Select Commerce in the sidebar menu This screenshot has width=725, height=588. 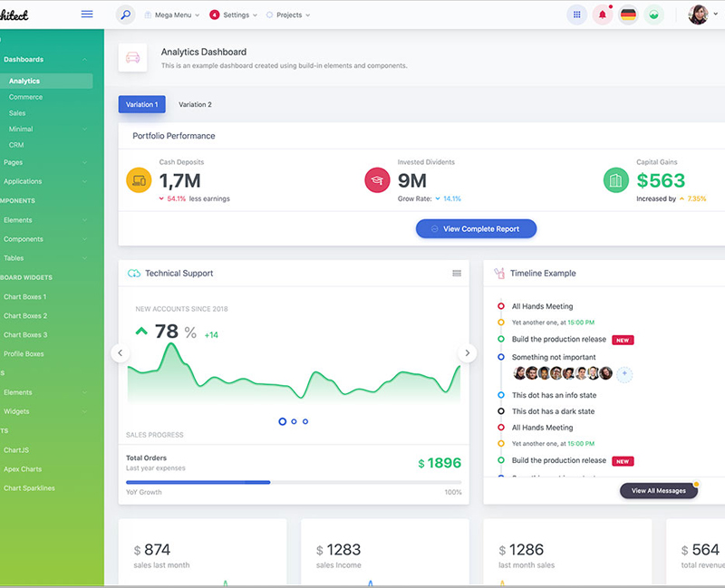(26, 97)
